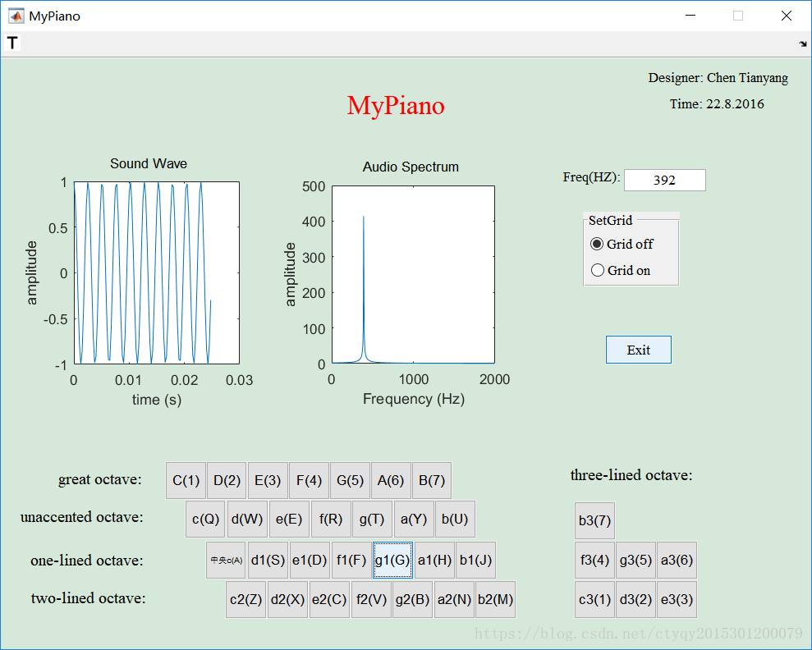Play one-lined note f1(F)
Viewport: 812px width, 650px height.
pyautogui.click(x=351, y=560)
